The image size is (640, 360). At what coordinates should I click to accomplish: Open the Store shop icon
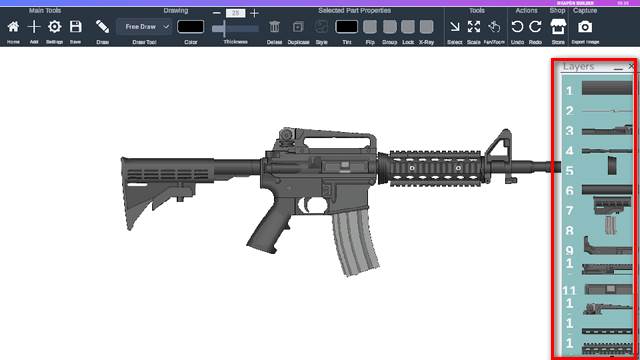(x=558, y=27)
